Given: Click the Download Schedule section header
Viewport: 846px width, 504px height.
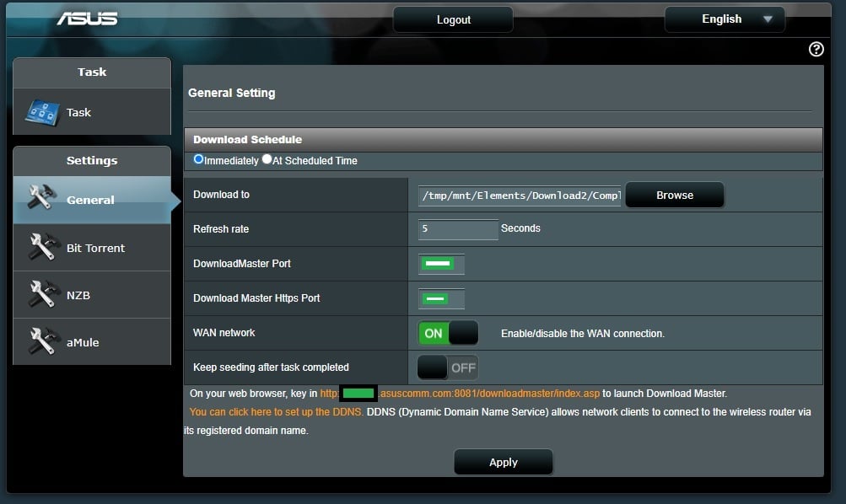Looking at the screenshot, I should coord(503,140).
